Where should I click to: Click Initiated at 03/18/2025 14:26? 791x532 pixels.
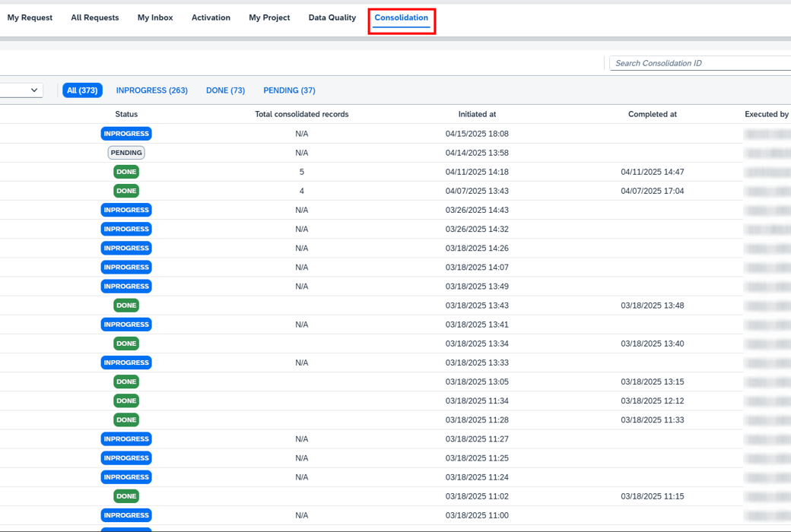[477, 248]
